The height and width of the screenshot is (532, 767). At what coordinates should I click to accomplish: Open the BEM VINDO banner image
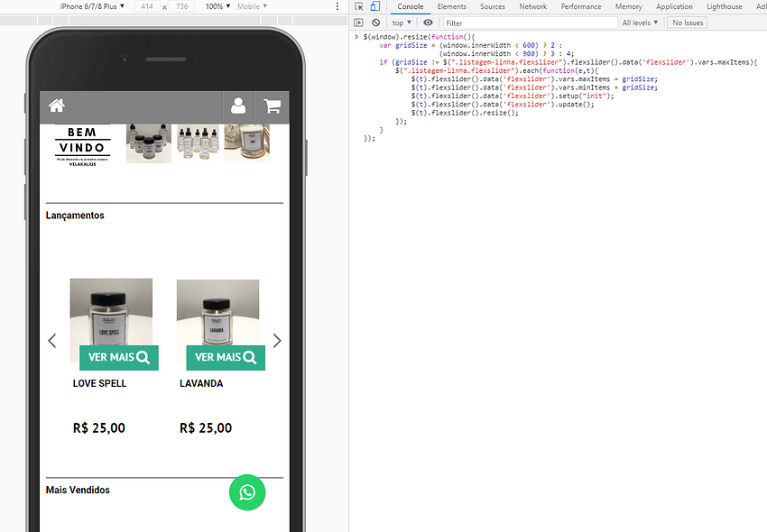coord(82,145)
